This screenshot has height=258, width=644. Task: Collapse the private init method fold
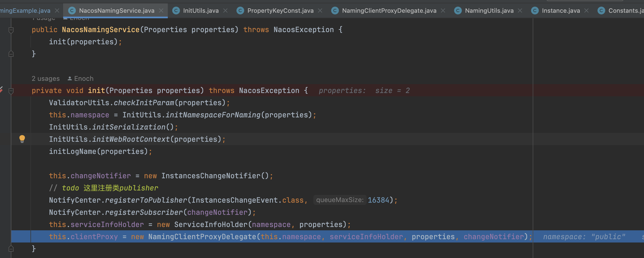11,91
